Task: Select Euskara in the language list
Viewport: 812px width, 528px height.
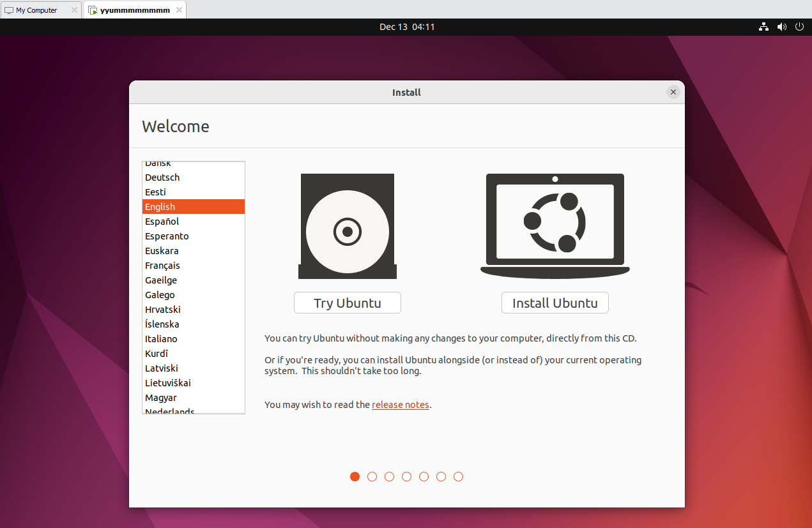Action: pos(194,251)
